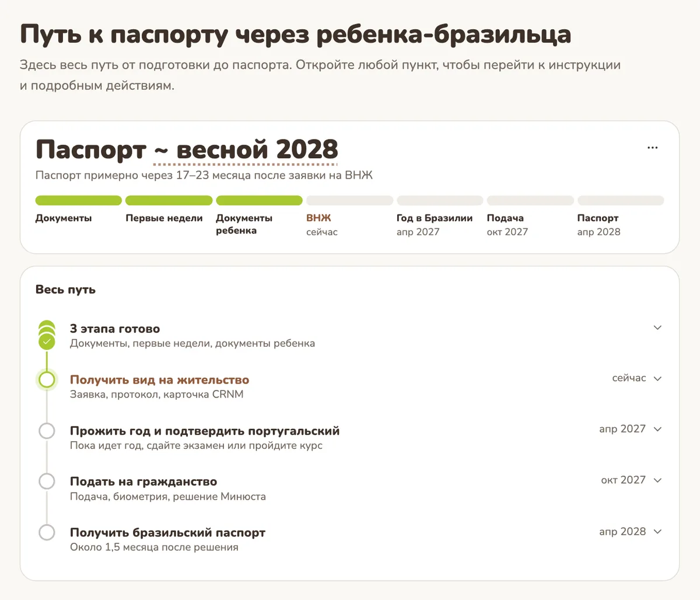The height and width of the screenshot is (600, 700).
Task: Click the empty 'Год в Бразилии' progress segment
Action: [x=440, y=200]
